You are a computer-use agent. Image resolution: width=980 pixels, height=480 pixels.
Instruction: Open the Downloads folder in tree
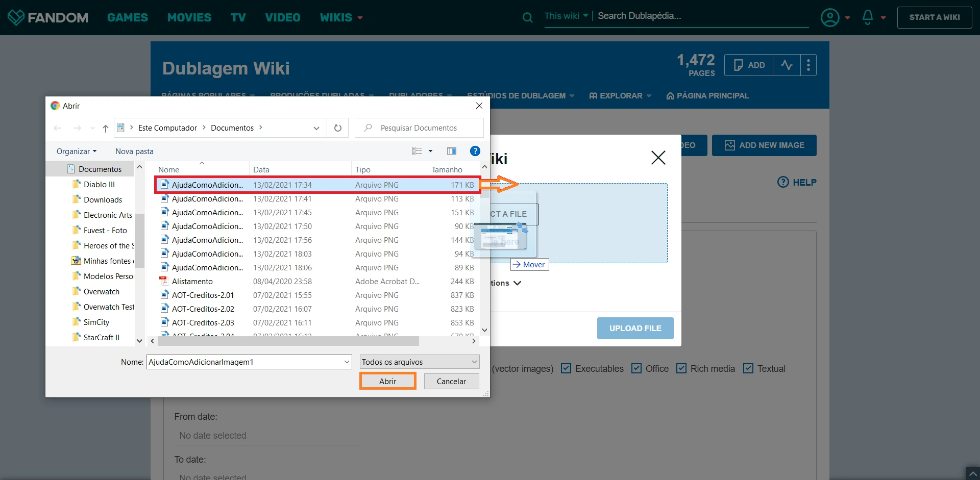(103, 200)
